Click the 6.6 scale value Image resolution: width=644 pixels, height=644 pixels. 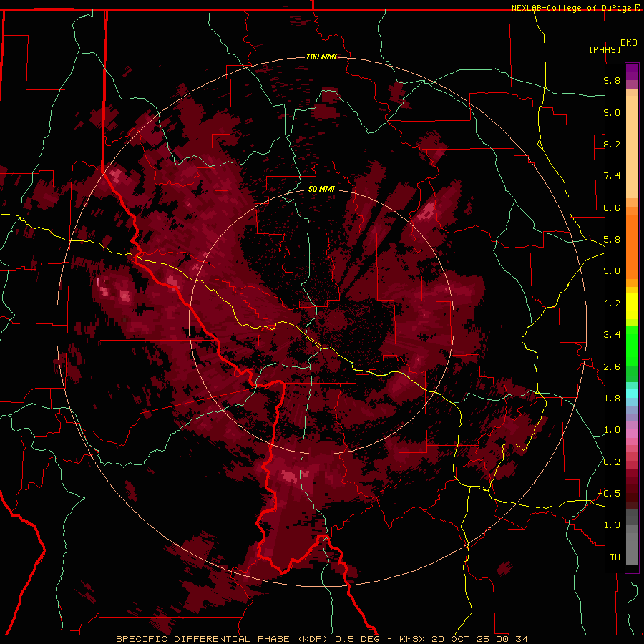(612, 208)
